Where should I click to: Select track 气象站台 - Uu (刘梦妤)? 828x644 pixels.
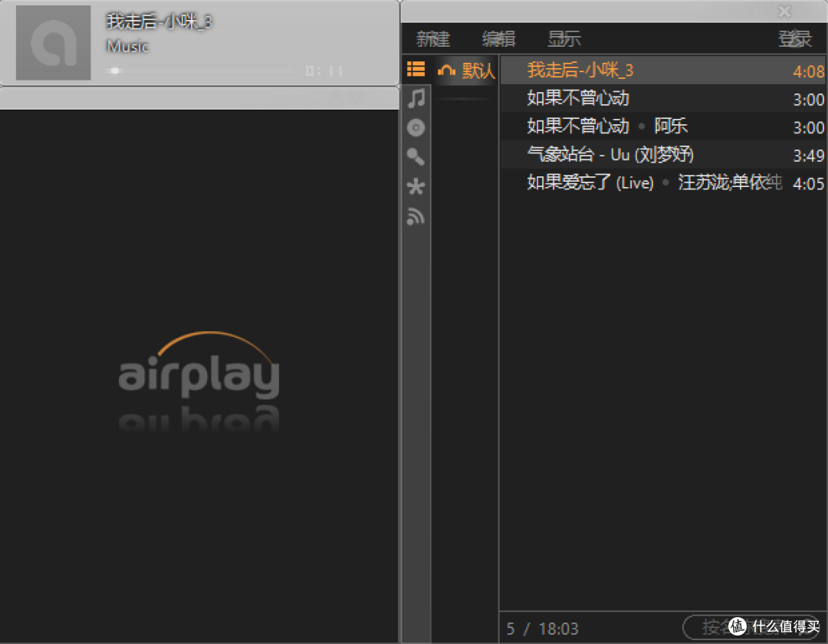[663, 154]
